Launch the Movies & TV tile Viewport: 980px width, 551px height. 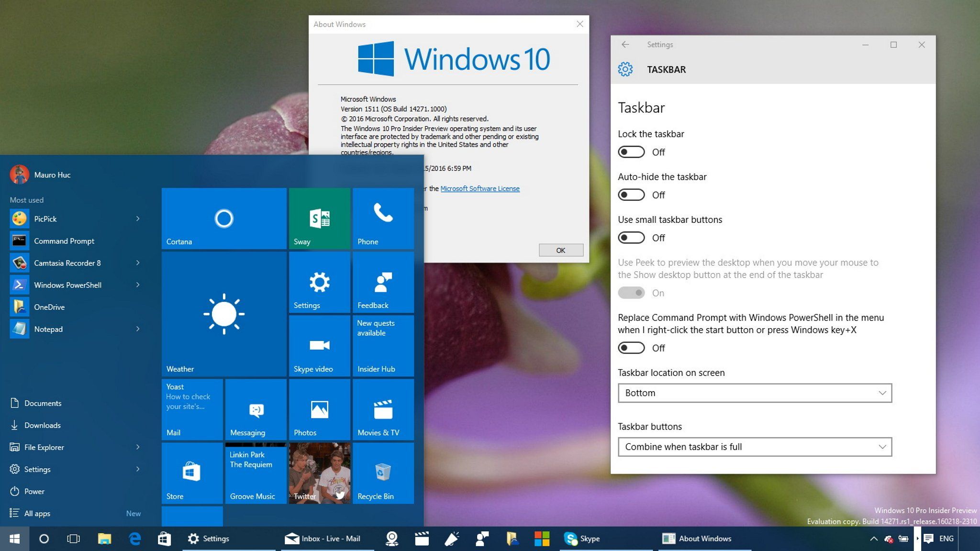383,409
